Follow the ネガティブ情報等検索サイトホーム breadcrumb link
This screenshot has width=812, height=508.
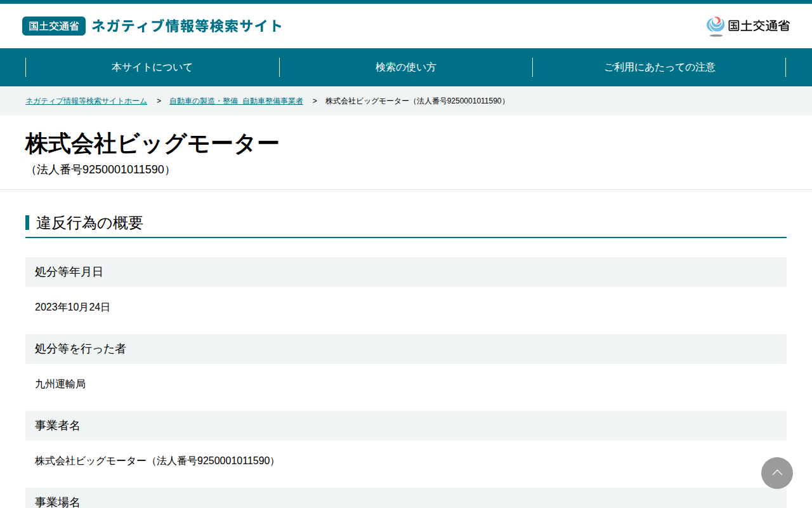click(x=86, y=101)
